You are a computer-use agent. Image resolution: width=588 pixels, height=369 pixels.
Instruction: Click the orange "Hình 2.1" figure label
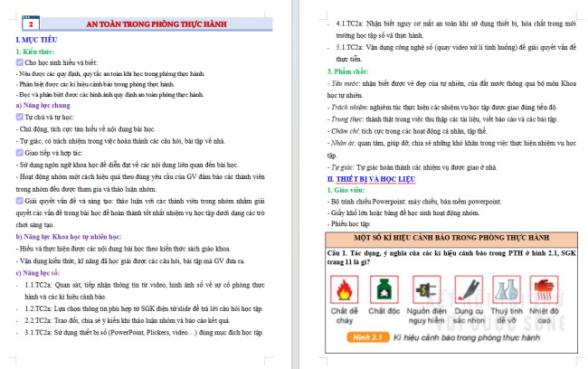click(368, 337)
